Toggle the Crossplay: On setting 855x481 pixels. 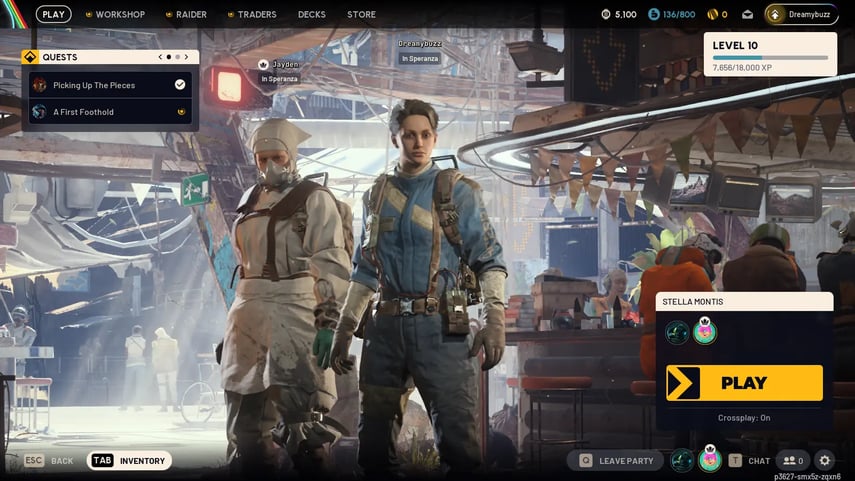(x=744, y=417)
